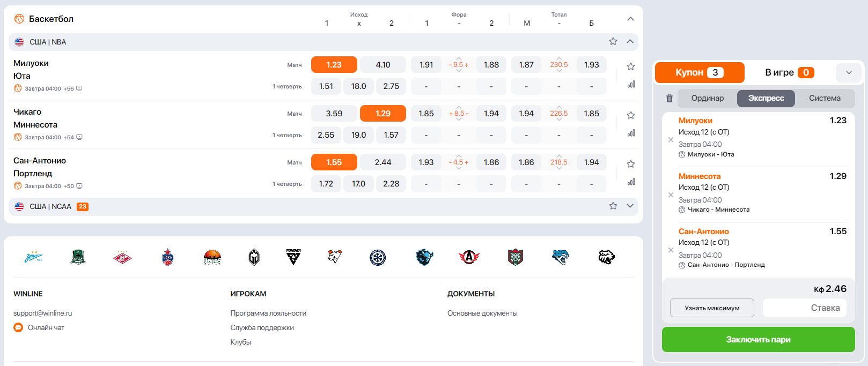Favorite the США | NBA league star
The width and height of the screenshot is (868, 366).
[613, 41]
